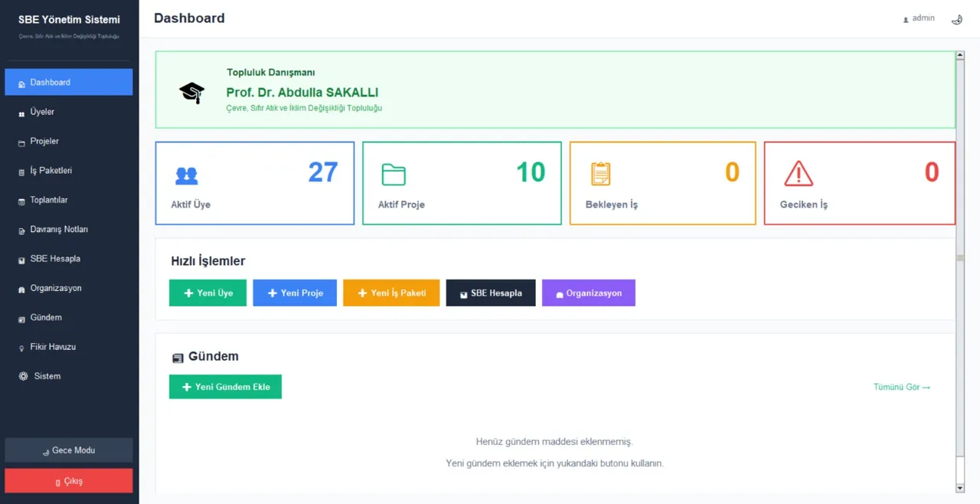
Task: Toggle Gece Modu night mode button
Action: pyautogui.click(x=69, y=450)
